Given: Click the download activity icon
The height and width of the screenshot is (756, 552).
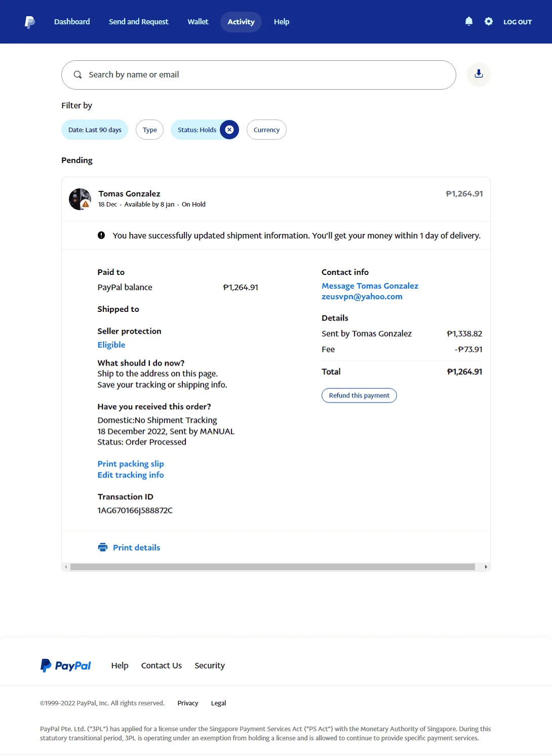Looking at the screenshot, I should [x=479, y=74].
